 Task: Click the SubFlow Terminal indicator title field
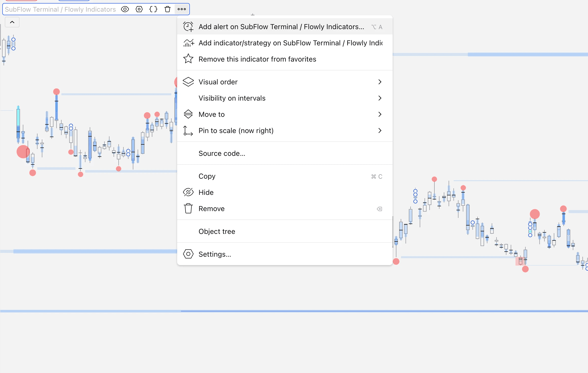[x=60, y=9]
